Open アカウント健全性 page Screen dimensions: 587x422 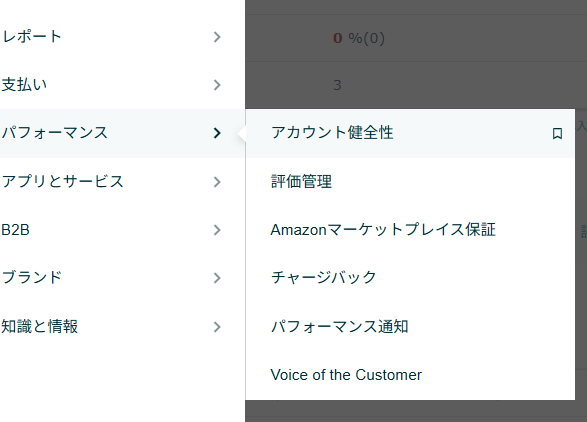(332, 133)
